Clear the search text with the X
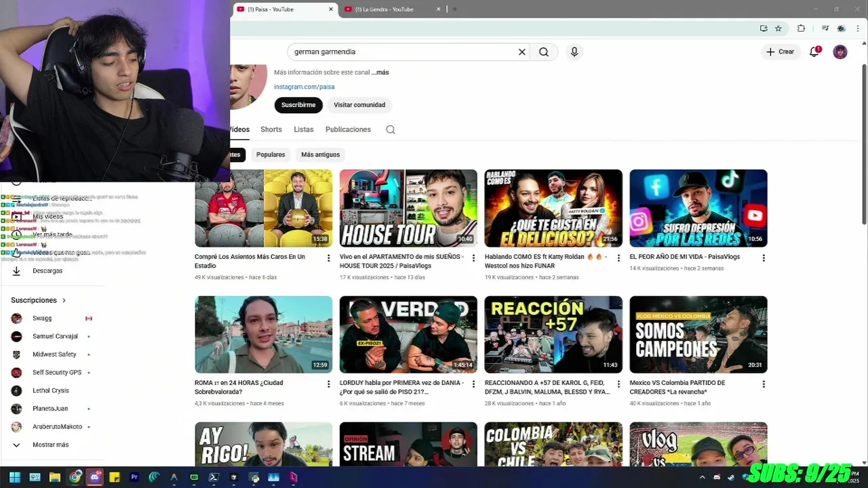Viewport: 868px width, 488px height. point(522,52)
